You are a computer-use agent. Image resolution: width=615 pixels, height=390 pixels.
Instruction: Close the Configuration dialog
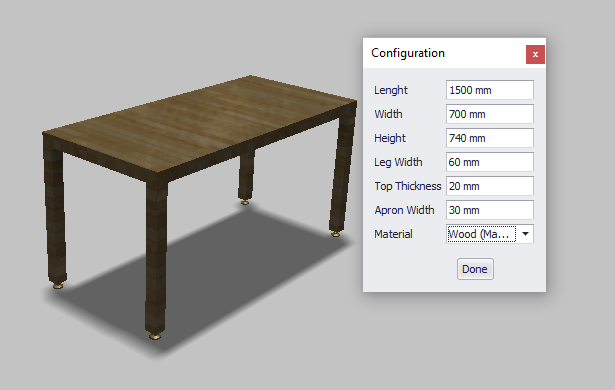pos(535,54)
